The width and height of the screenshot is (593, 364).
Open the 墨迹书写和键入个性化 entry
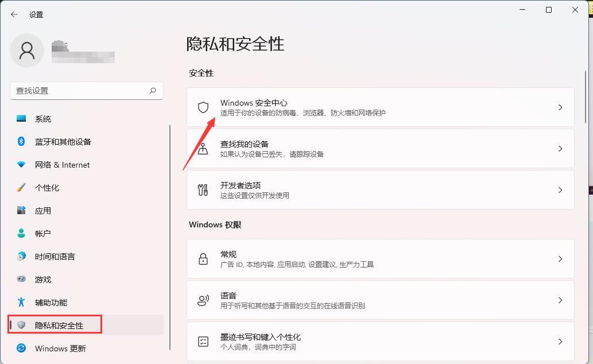[x=381, y=342]
